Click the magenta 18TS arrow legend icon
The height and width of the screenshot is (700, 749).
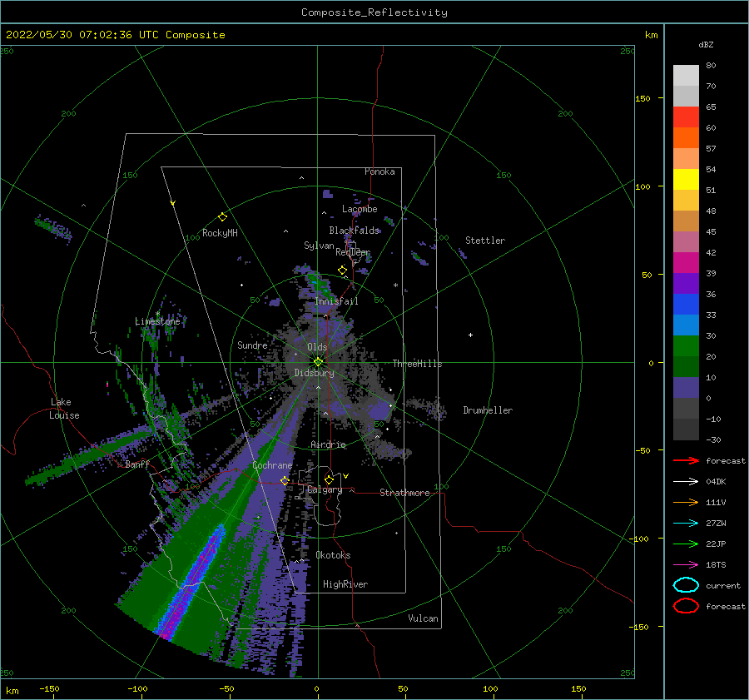(686, 565)
